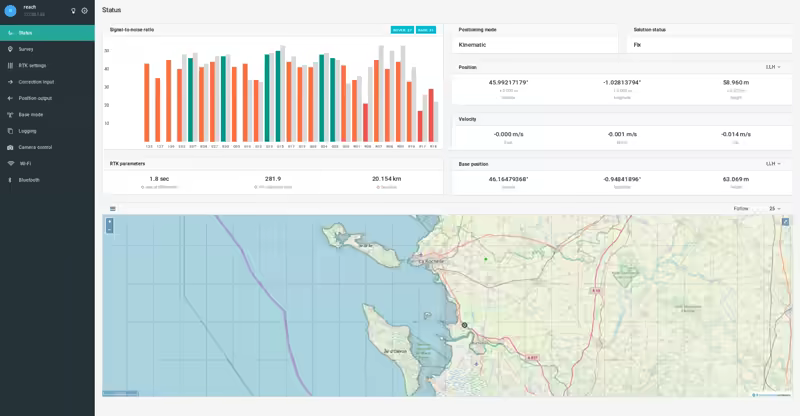Toggle the Rover satellite legend badge
Screen dimensions: 800x416
(x=401, y=30)
